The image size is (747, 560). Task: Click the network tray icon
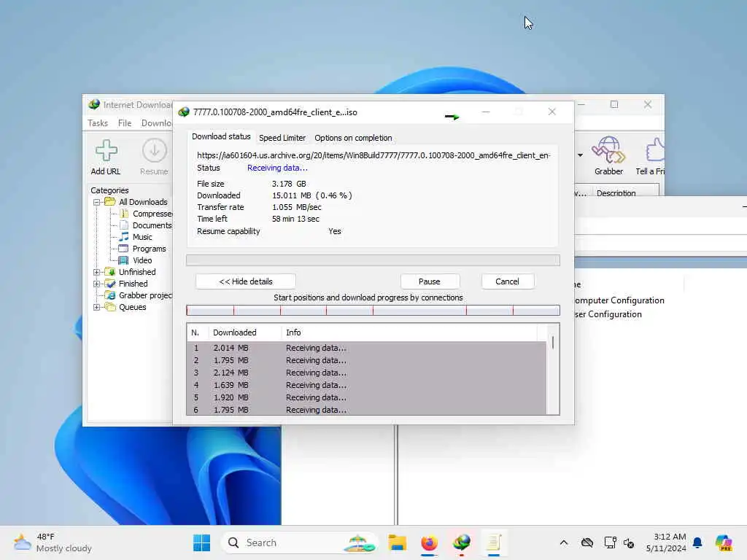point(610,542)
